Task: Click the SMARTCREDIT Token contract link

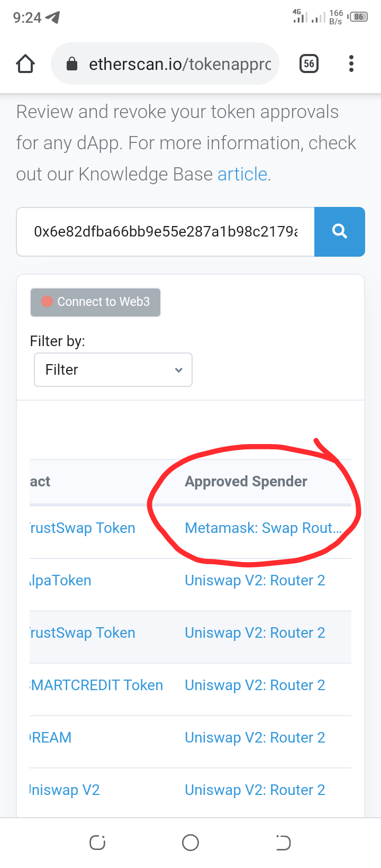Action: 96,685
